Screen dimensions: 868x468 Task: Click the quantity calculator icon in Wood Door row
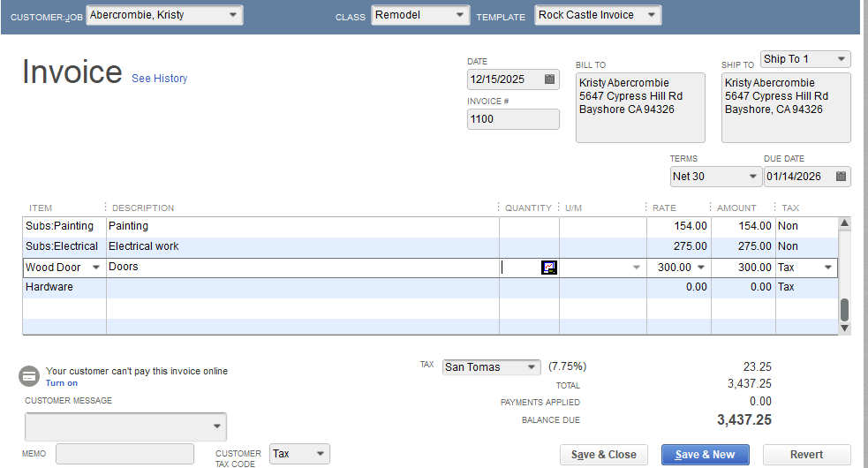548,268
